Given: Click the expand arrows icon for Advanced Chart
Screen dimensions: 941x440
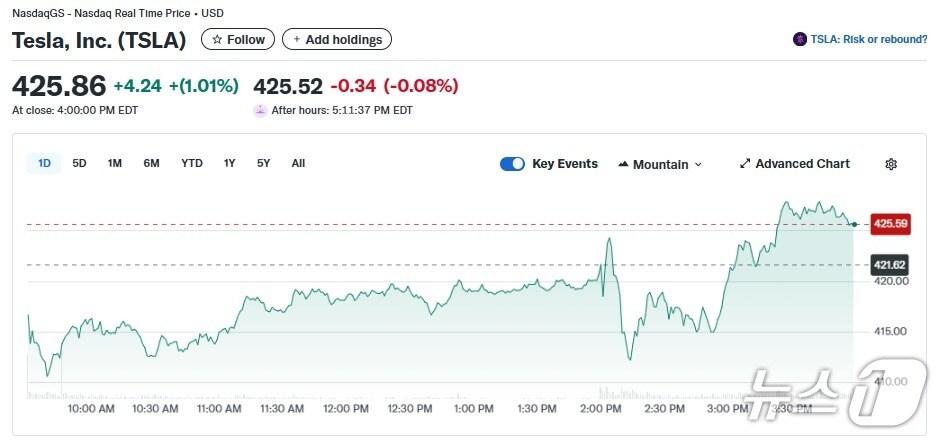Looking at the screenshot, I should click(745, 164).
